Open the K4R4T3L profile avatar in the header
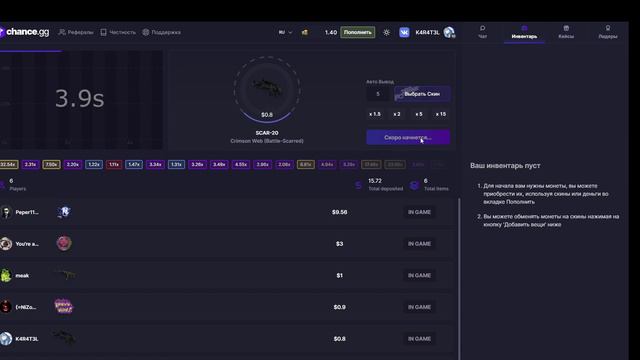 [x=449, y=32]
